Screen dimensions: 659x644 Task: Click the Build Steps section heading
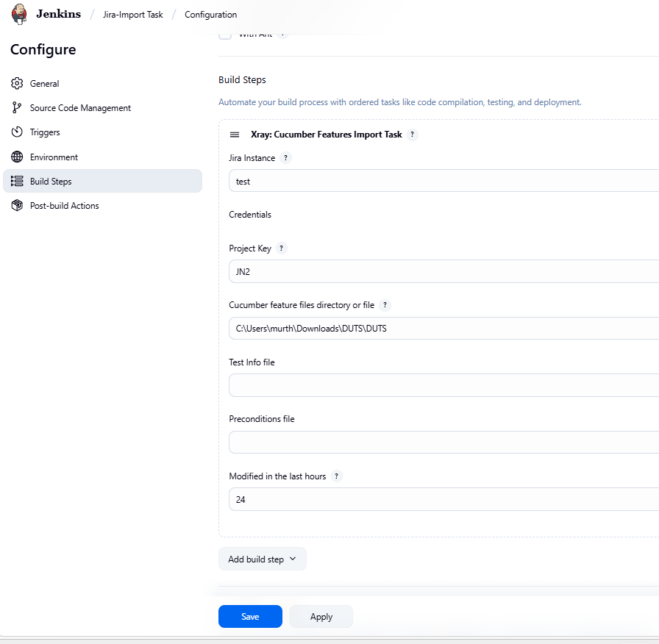coord(242,80)
